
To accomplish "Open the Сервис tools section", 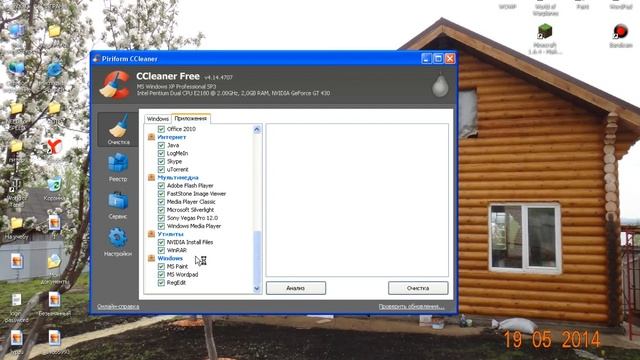I will (118, 205).
